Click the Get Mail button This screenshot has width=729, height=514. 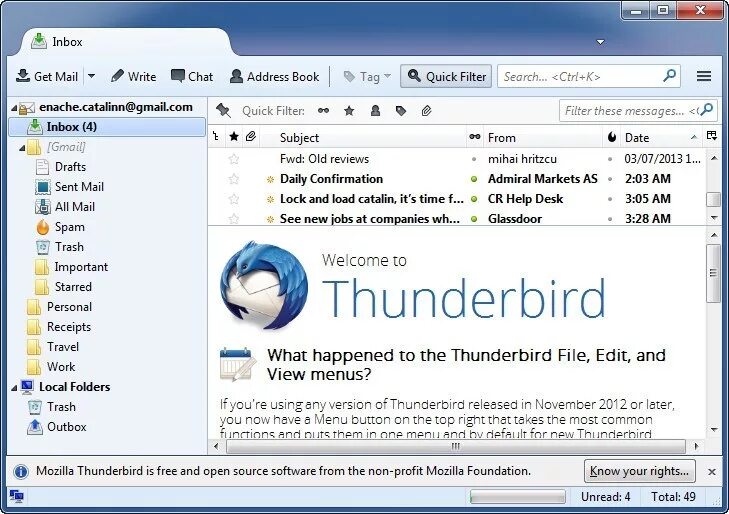[x=46, y=76]
